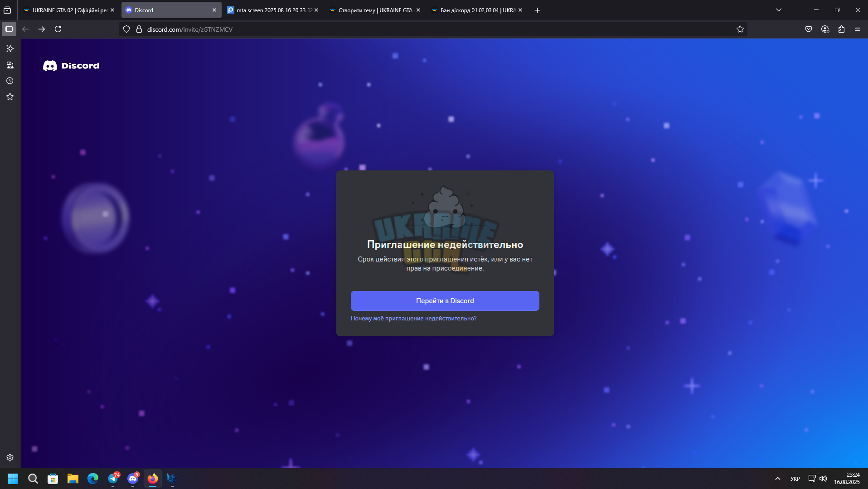Open the clock and calendar flyout
868x489 pixels.
click(847, 479)
